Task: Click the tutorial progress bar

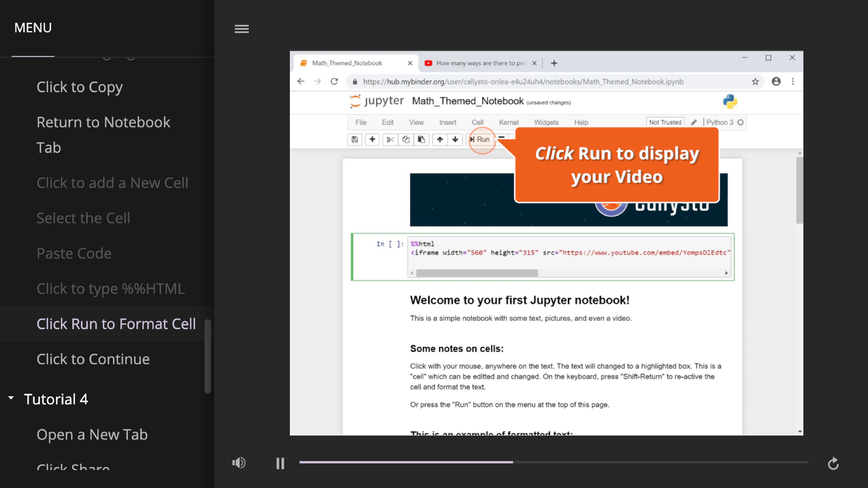Action: pyautogui.click(x=554, y=462)
